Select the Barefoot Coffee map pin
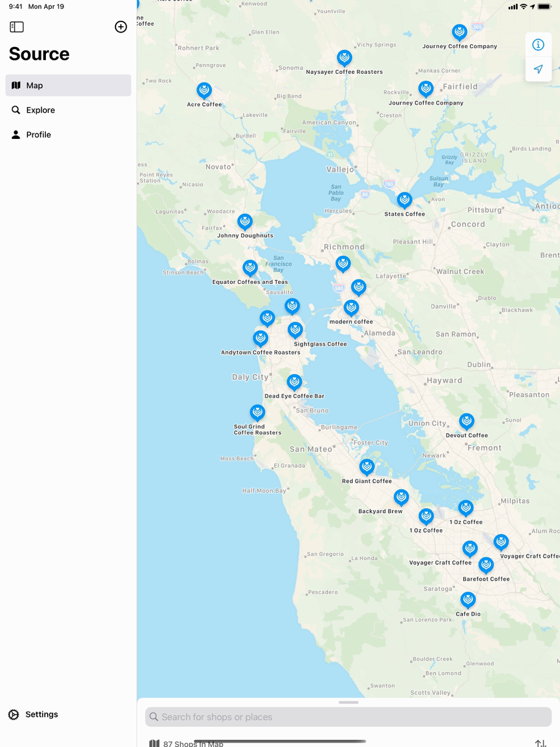This screenshot has width=560, height=747. point(486,565)
